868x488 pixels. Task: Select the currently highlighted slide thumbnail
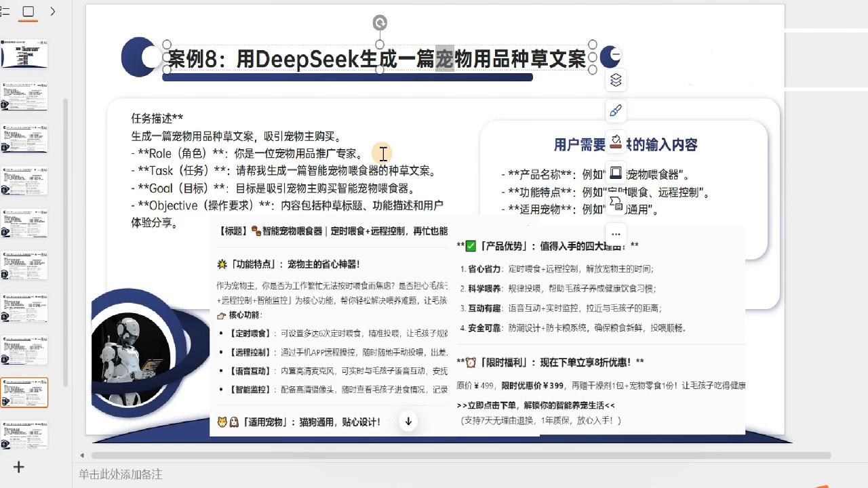24,392
